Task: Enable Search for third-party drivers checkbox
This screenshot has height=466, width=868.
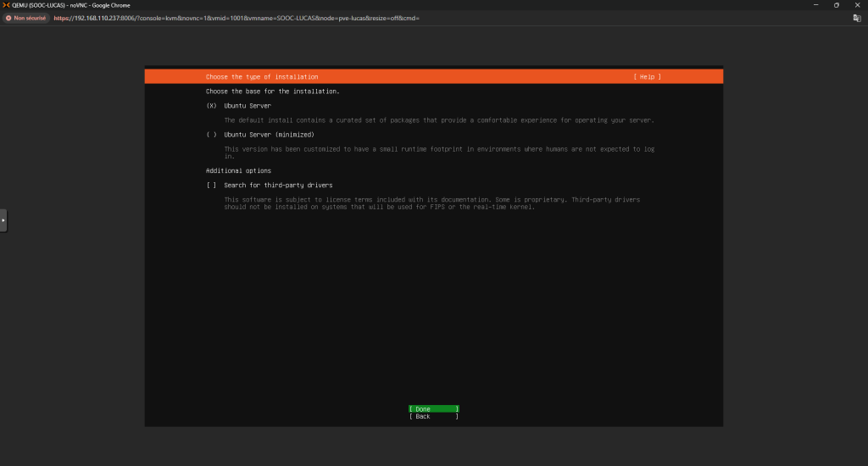Action: pos(211,185)
